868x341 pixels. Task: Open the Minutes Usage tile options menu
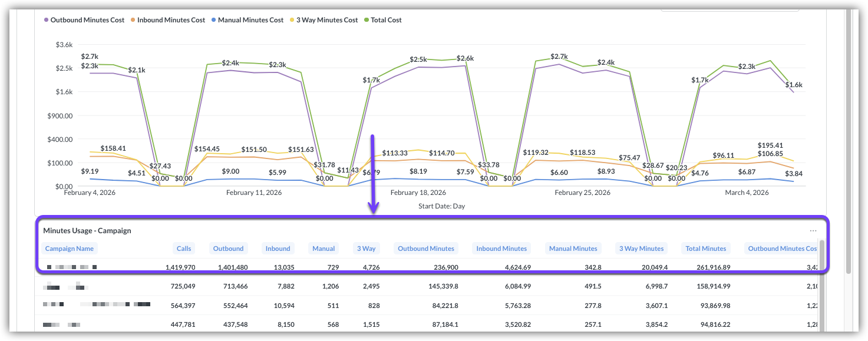[x=813, y=231]
